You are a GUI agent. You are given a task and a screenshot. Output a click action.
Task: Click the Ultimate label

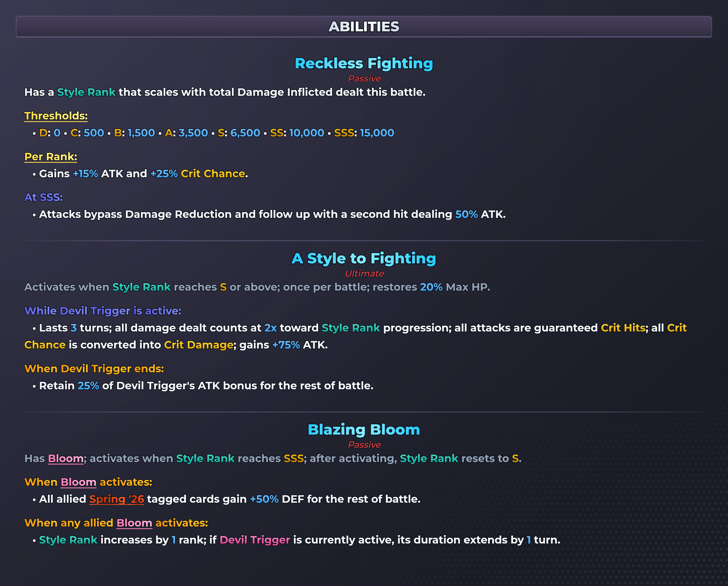[x=364, y=273]
